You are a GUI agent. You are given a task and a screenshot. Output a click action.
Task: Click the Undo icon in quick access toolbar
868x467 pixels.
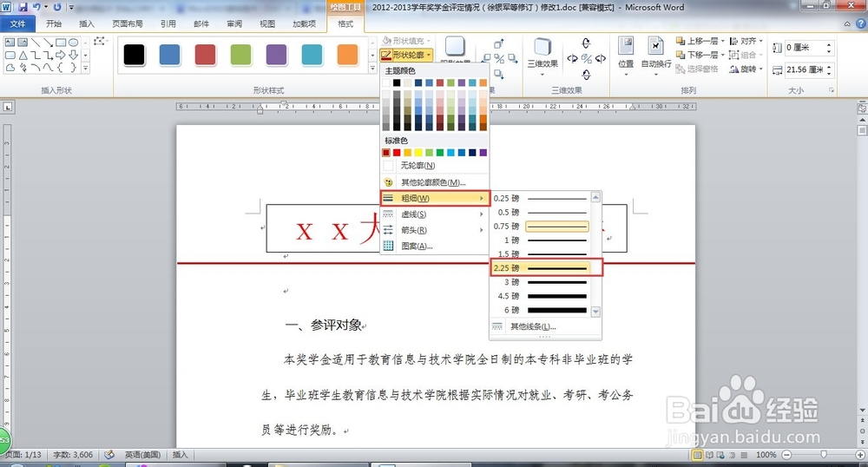(x=36, y=7)
